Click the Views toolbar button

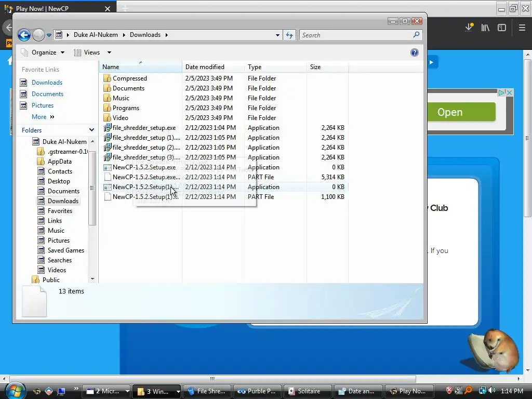coord(87,52)
